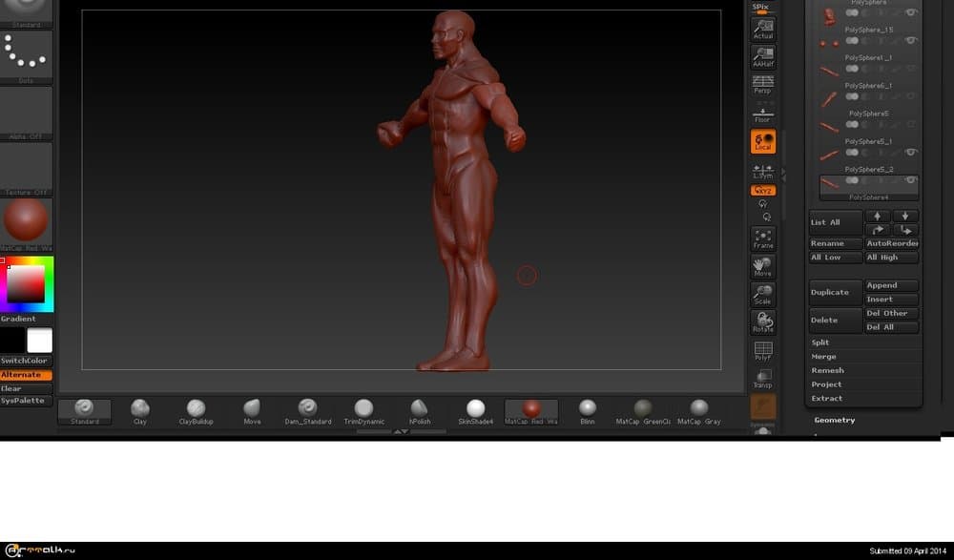Screen dimensions: 954x560
Task: Toggle PolyF polyframe display
Action: point(762,351)
